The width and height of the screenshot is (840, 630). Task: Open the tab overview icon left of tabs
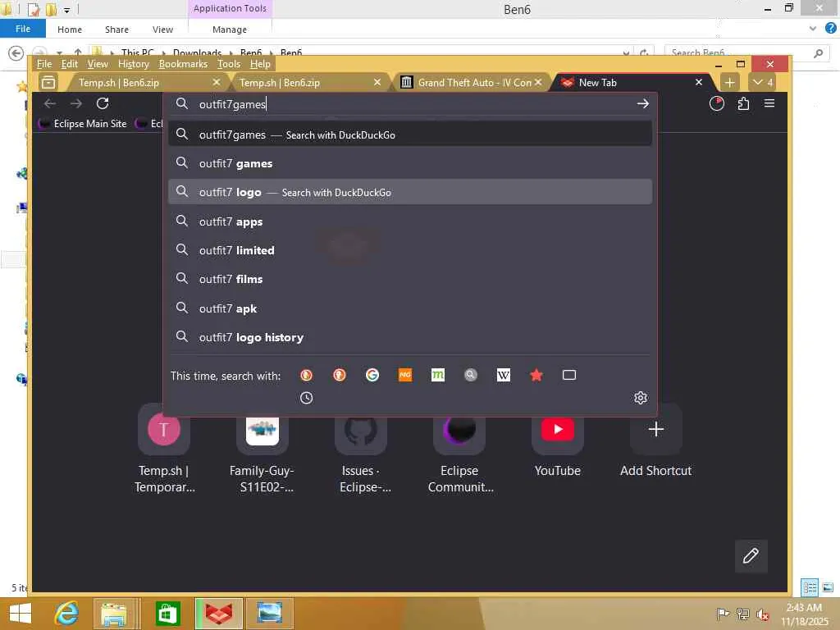(x=48, y=83)
